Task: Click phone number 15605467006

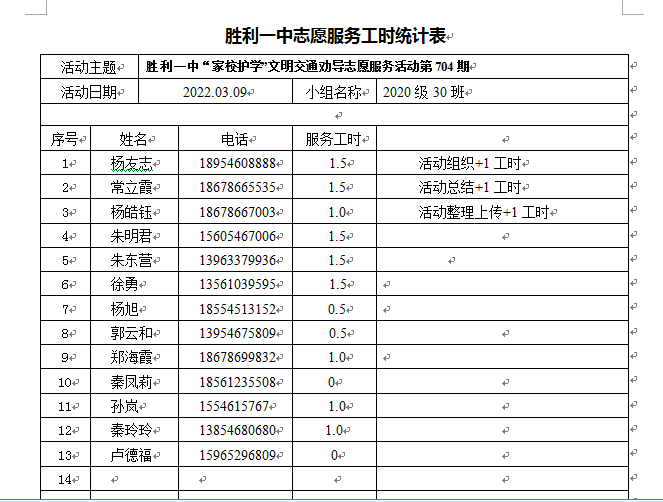Action: point(237,236)
